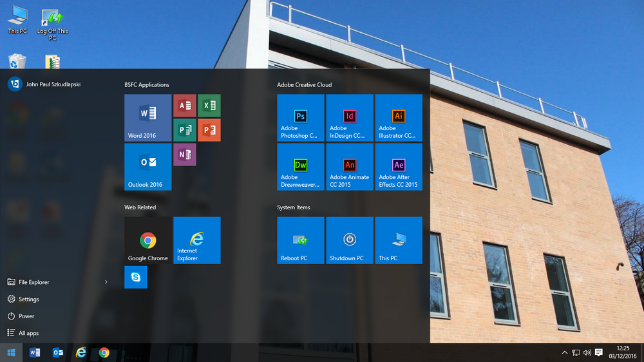Click the Adobe Creative Cloud group header

tap(305, 84)
